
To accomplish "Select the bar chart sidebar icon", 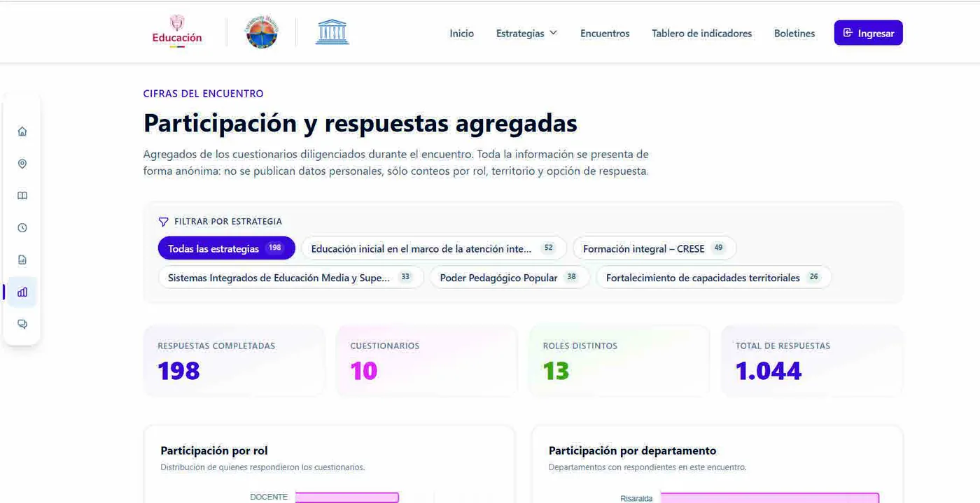I will click(x=22, y=292).
